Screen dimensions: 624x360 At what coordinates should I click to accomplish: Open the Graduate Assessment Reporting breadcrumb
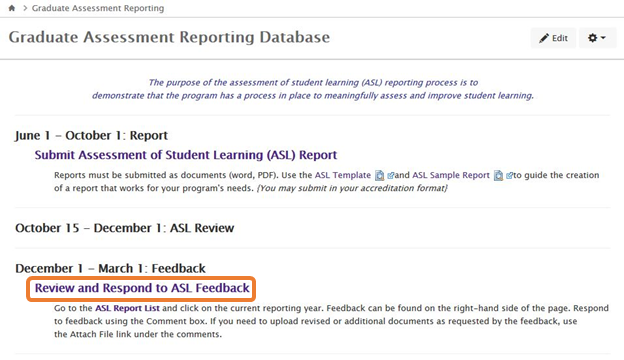point(98,8)
